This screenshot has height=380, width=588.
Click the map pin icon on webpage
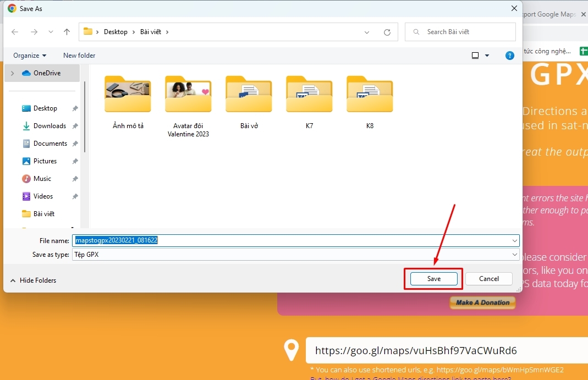point(292,350)
